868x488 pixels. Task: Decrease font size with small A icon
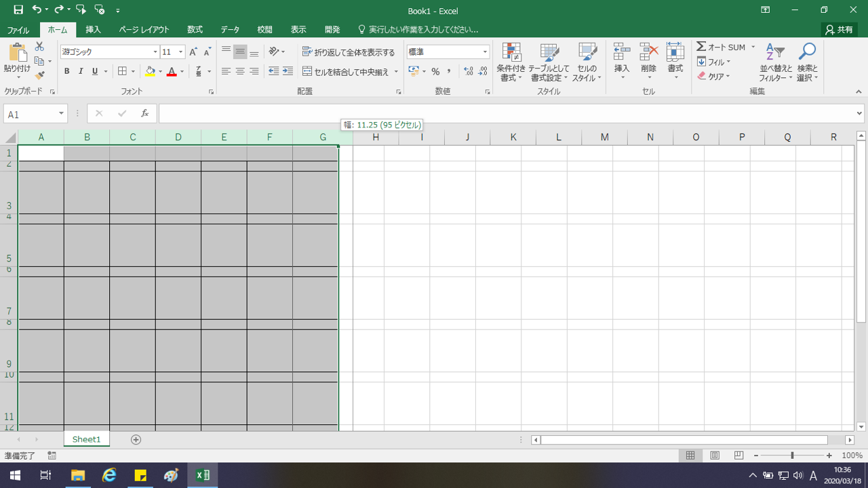(x=207, y=52)
